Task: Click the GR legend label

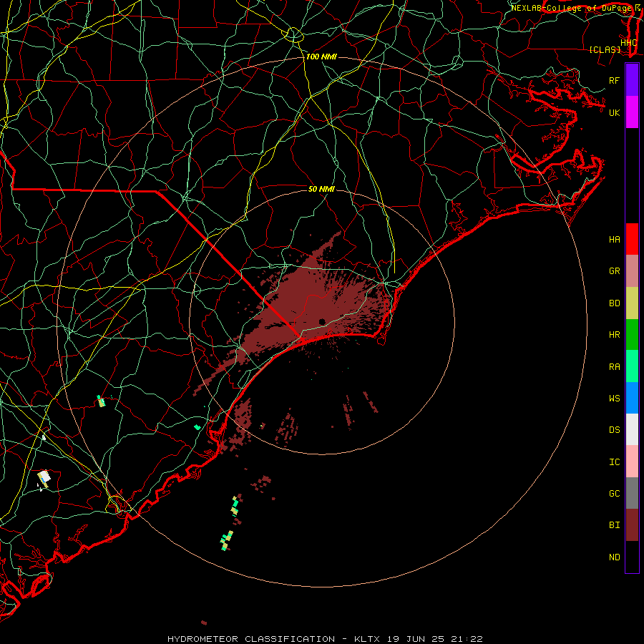Action: click(x=615, y=271)
